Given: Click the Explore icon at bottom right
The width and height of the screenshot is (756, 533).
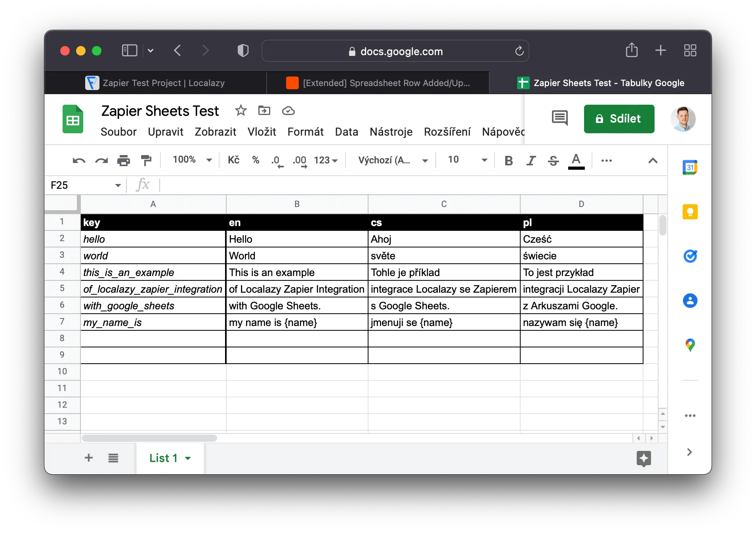Looking at the screenshot, I should pos(643,458).
